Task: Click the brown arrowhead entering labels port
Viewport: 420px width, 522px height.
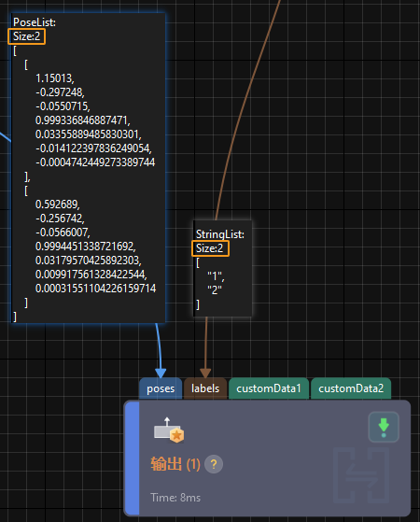Action: tap(205, 373)
